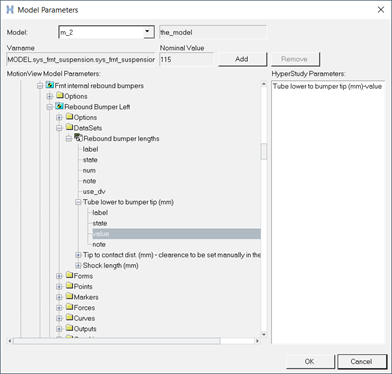Expand Options under Frnt internal rebound bumpers
Image resolution: width=392 pixels, height=374 pixels.
50,96
